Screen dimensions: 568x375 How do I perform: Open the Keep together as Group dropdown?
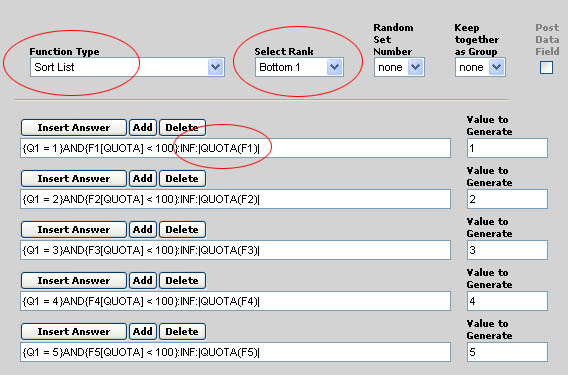click(x=480, y=67)
